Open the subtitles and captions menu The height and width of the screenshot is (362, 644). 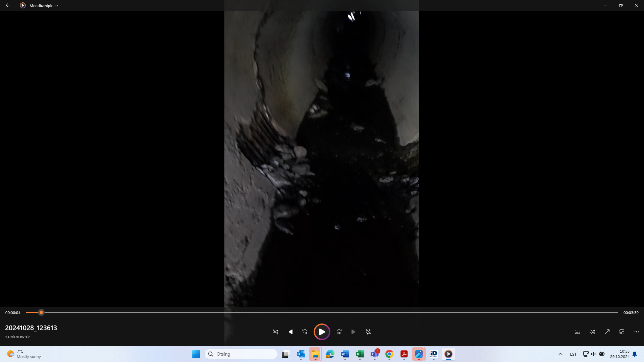click(578, 332)
